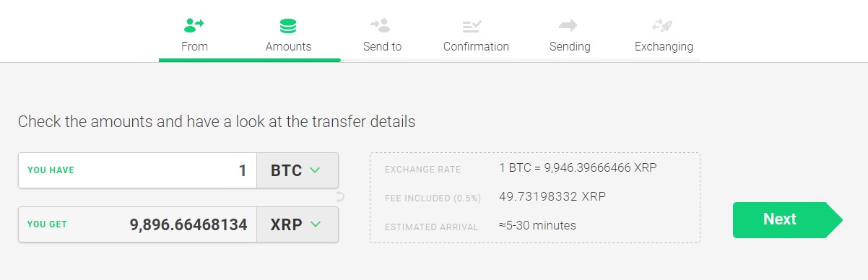Viewport: 868px width, 280px height.
Task: Select the Amounts tab label
Action: [288, 46]
